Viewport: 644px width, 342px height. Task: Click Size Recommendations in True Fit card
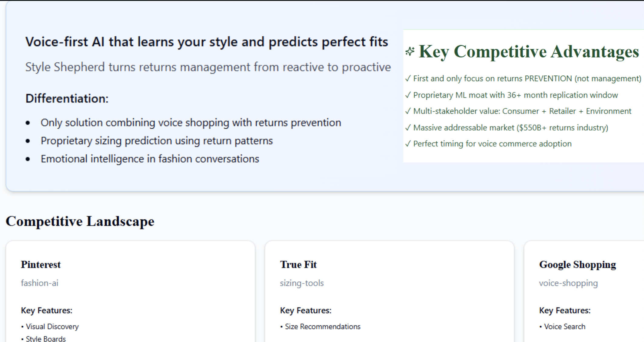coord(323,327)
